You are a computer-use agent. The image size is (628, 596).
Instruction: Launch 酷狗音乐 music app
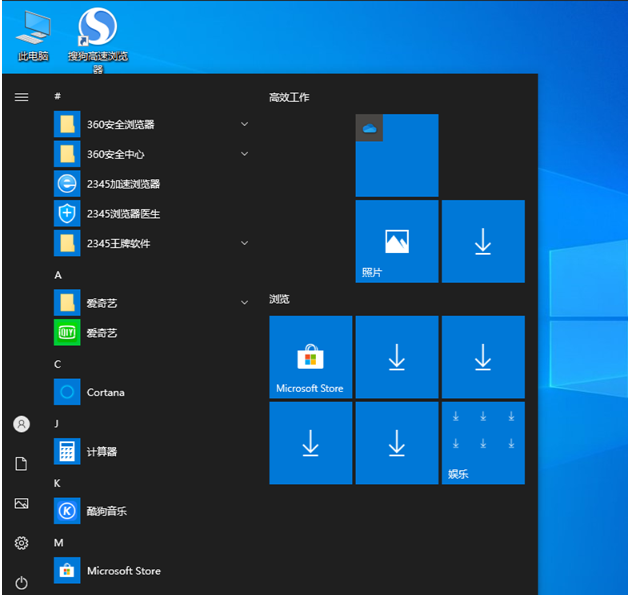tap(106, 511)
